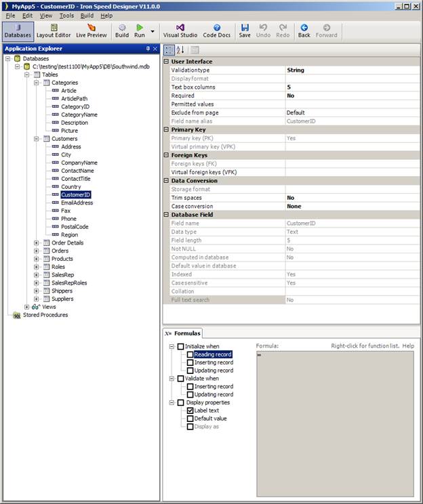Select the EmailAddress field
This screenshot has height=504, width=423.
coord(77,203)
